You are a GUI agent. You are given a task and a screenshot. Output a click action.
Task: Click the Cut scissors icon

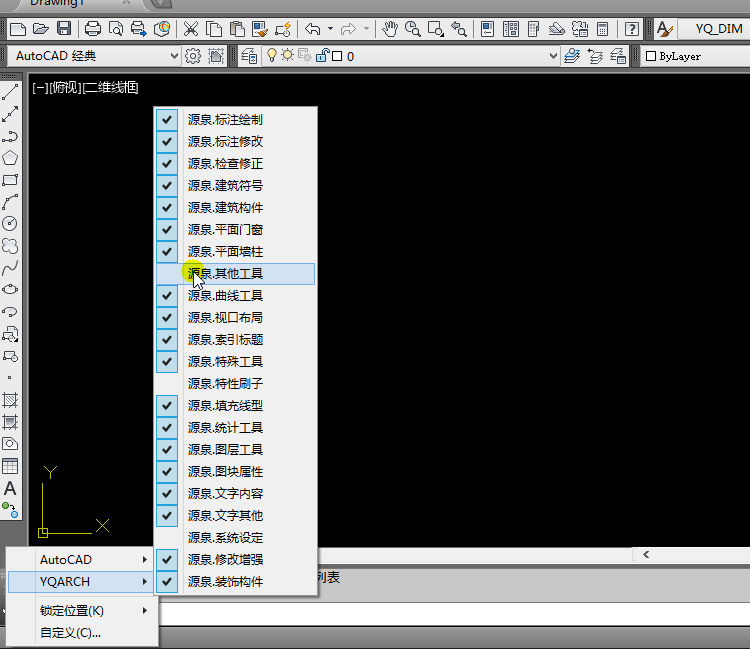tap(191, 29)
